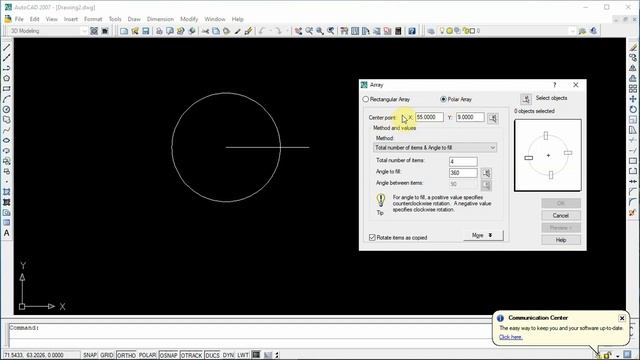This screenshot has height=360, width=640.
Task: Pick angle to fill button
Action: coord(486,173)
